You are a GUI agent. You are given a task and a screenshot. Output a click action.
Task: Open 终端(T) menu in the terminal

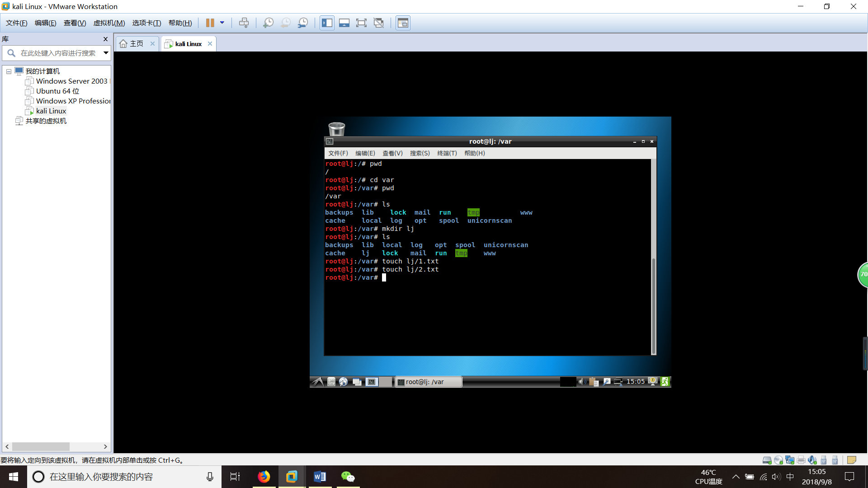[447, 153]
